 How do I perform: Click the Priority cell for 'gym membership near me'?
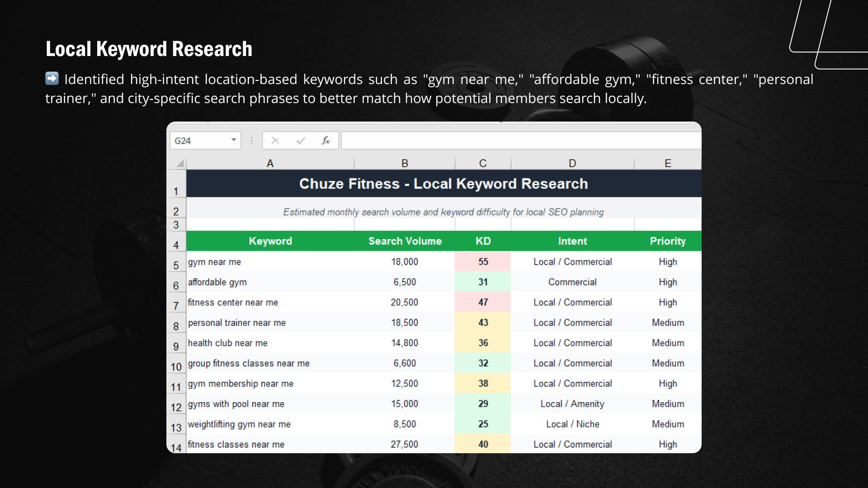tap(668, 384)
